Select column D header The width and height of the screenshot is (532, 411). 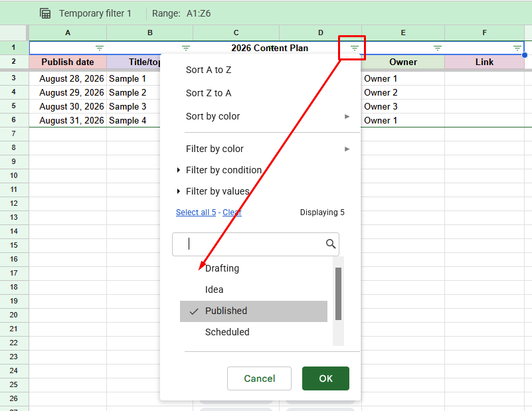pos(321,33)
